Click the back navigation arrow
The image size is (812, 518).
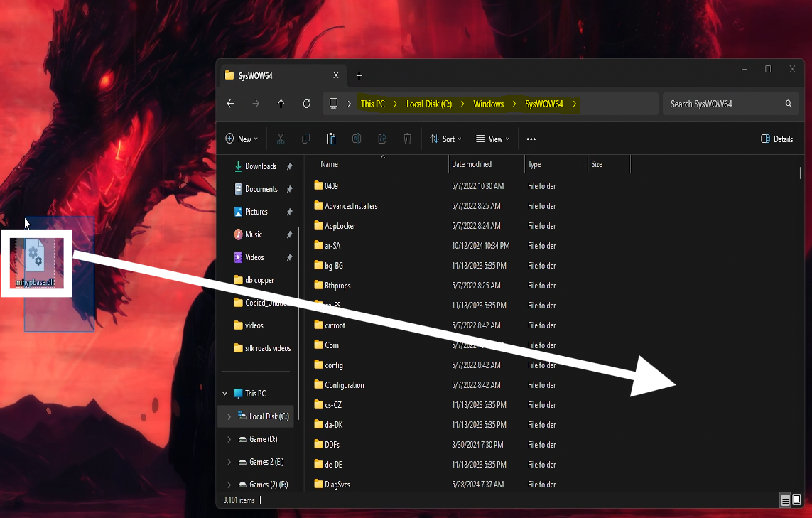[230, 104]
